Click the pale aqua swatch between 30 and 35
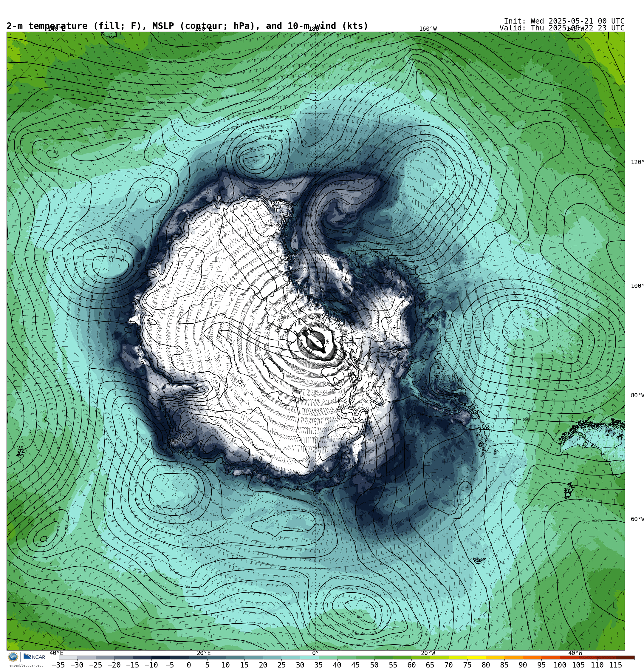 (309, 657)
